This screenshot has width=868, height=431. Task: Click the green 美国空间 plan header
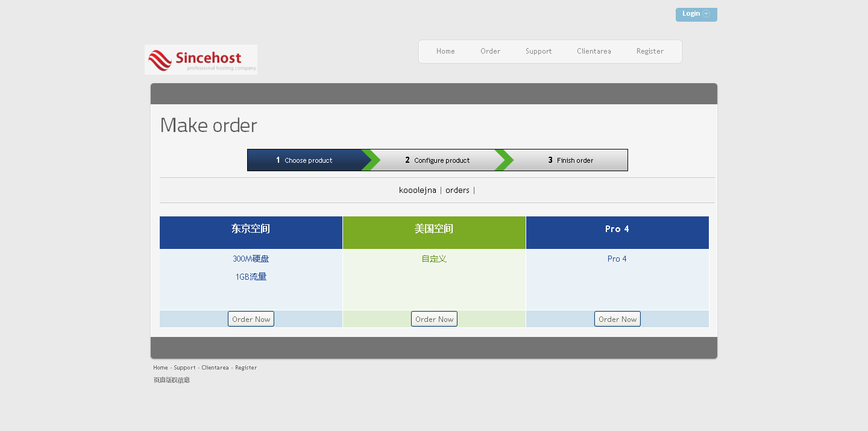pyautogui.click(x=434, y=229)
